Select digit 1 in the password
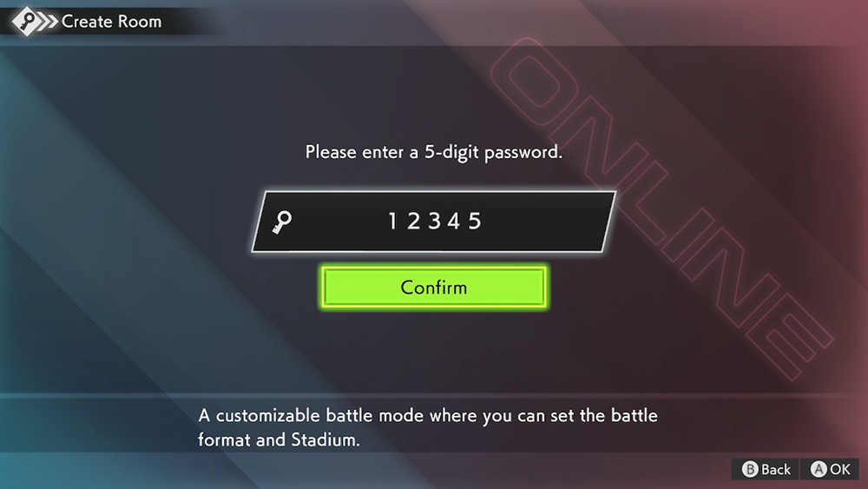868x489 pixels. 392,221
